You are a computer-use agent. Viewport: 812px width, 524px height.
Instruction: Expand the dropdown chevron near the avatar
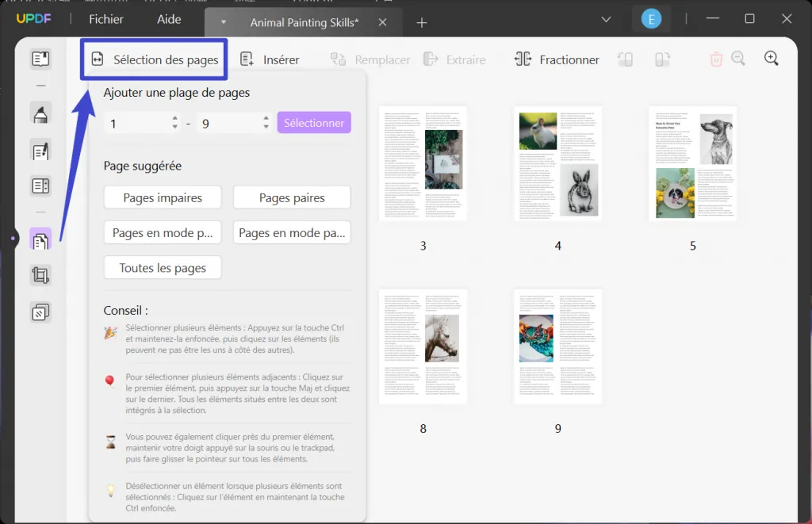click(606, 17)
